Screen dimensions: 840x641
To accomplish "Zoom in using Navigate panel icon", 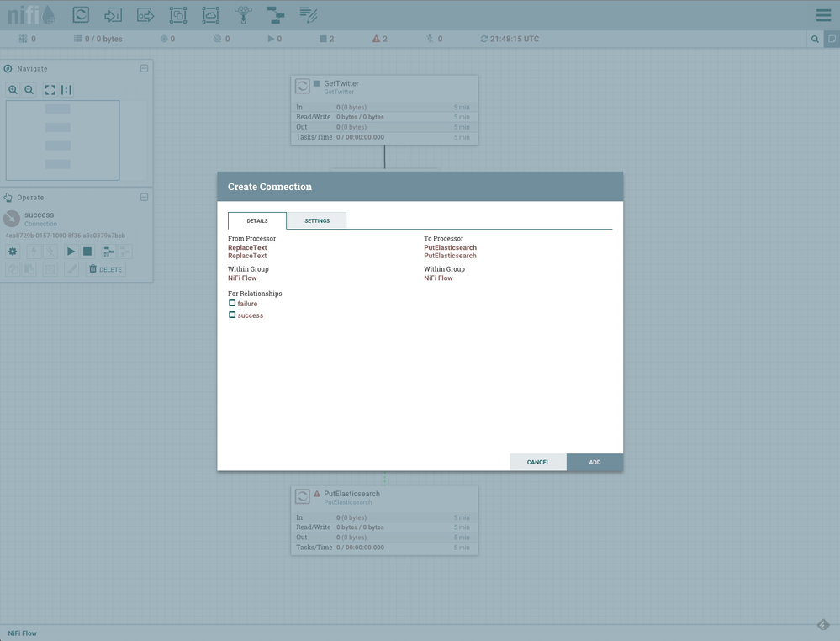I will point(13,89).
